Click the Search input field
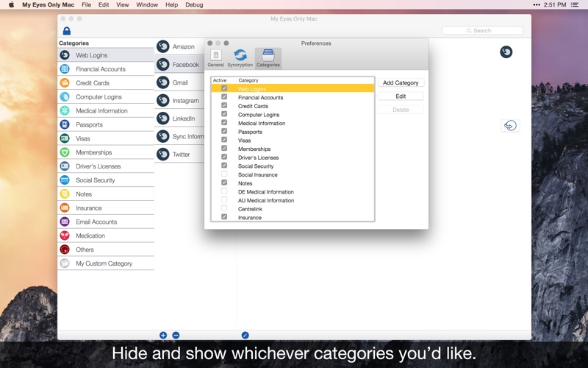The width and height of the screenshot is (588, 368). (482, 31)
